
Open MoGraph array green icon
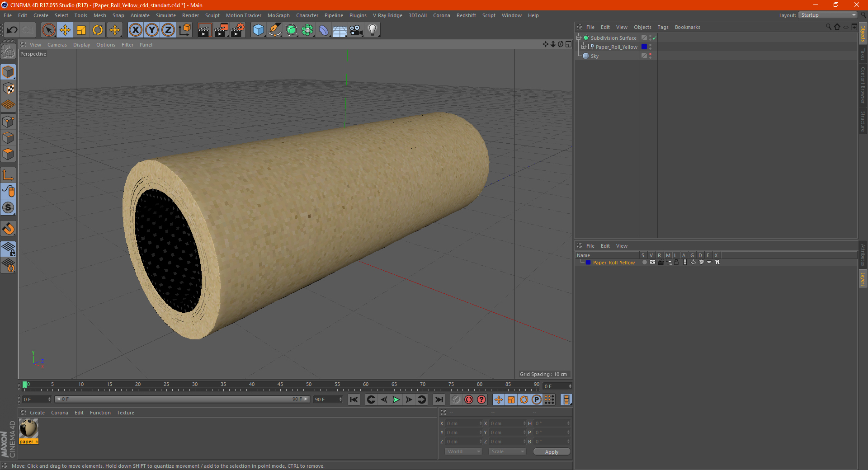(307, 30)
